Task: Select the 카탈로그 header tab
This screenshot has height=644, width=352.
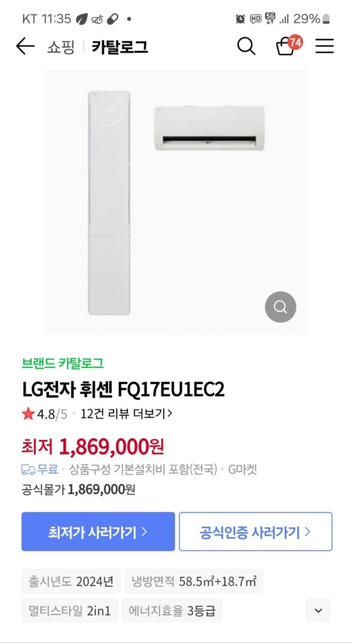Action: coord(120,47)
